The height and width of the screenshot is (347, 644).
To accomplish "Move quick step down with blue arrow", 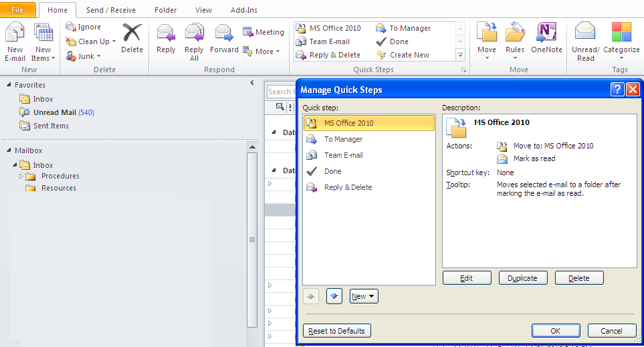I will coord(334,296).
